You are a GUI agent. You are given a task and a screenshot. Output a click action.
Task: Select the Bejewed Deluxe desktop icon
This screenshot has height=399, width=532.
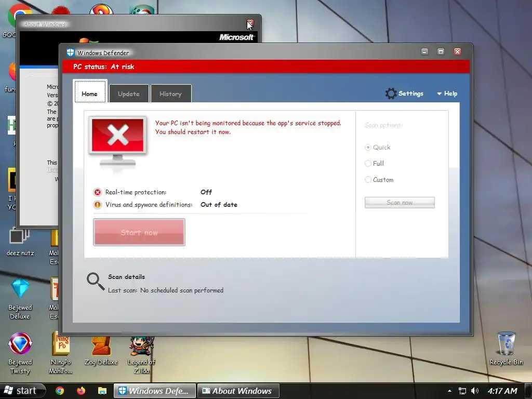click(x=20, y=299)
